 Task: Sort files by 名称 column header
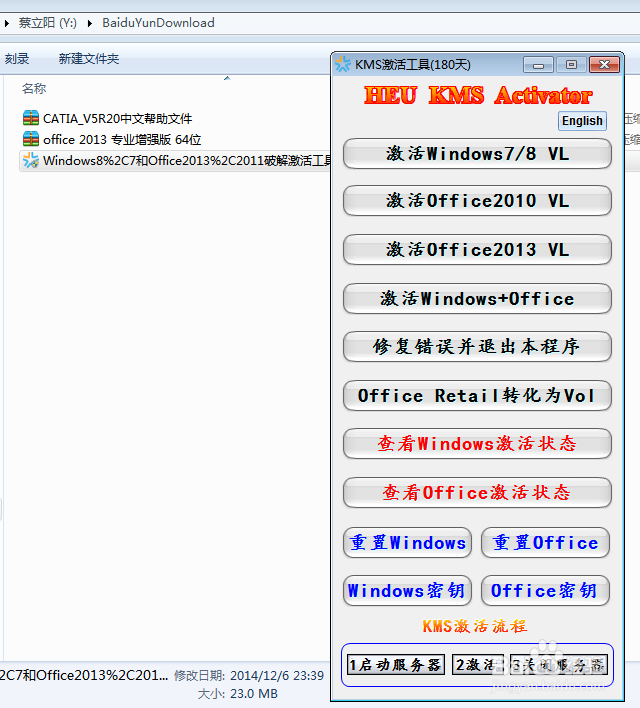[x=34, y=88]
